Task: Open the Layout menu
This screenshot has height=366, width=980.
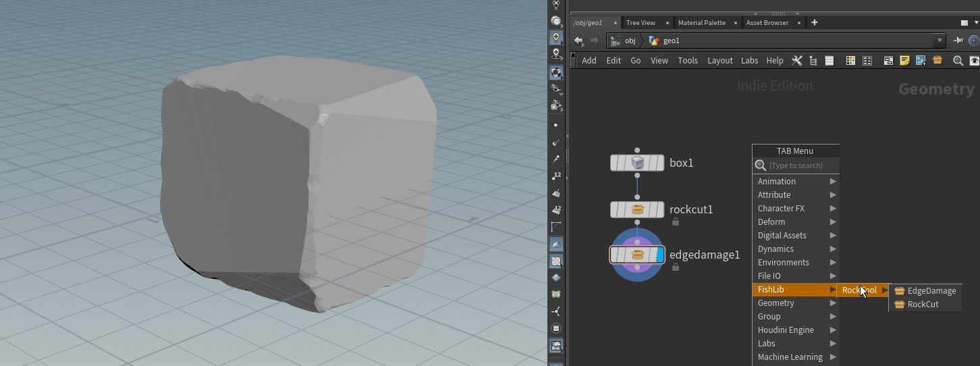Action: 719,61
